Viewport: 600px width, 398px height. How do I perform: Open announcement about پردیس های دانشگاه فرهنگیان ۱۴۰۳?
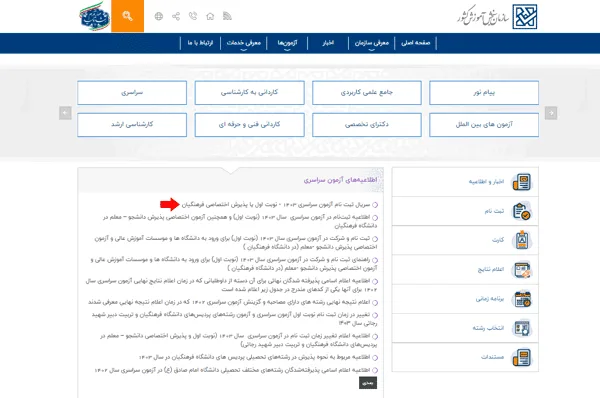point(254,357)
